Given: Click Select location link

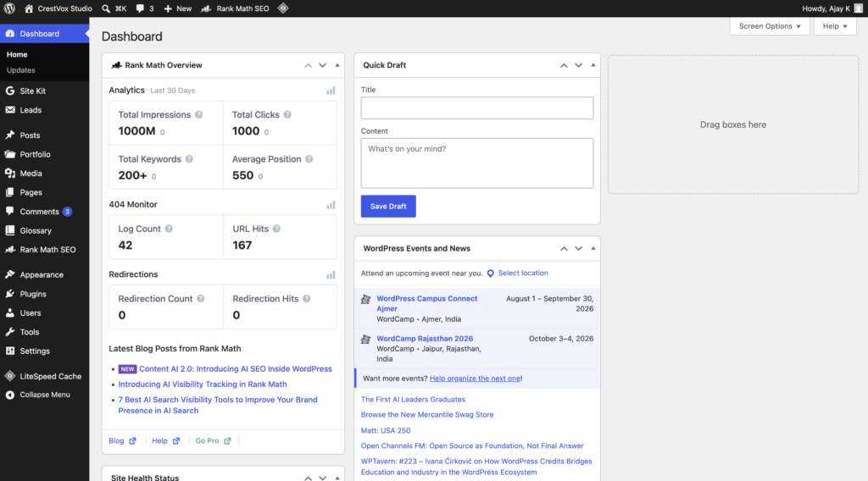Looking at the screenshot, I should (x=522, y=274).
